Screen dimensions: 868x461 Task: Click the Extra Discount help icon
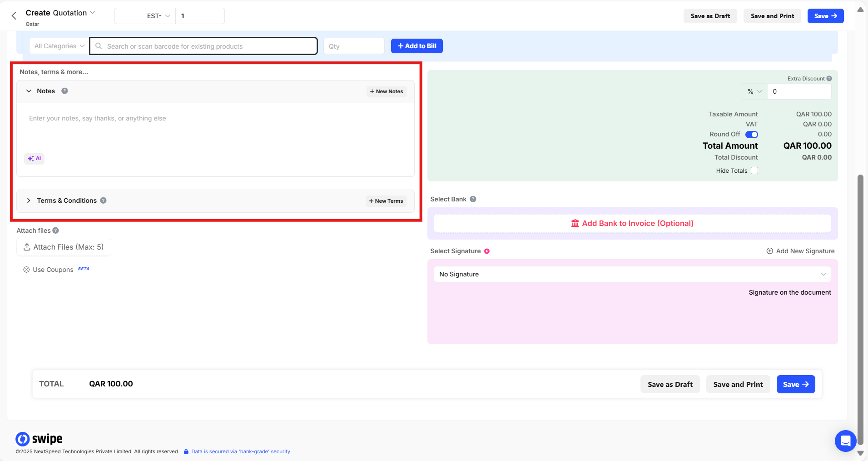click(x=829, y=79)
